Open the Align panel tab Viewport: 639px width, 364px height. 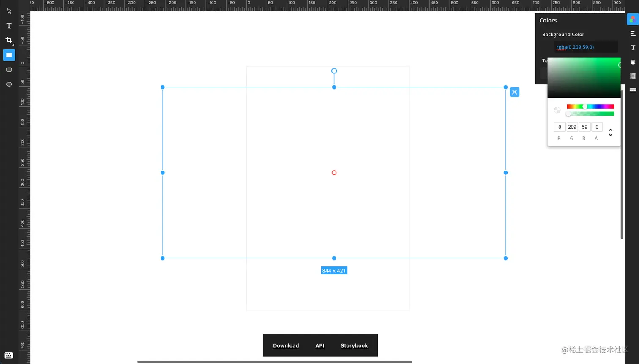[633, 33]
